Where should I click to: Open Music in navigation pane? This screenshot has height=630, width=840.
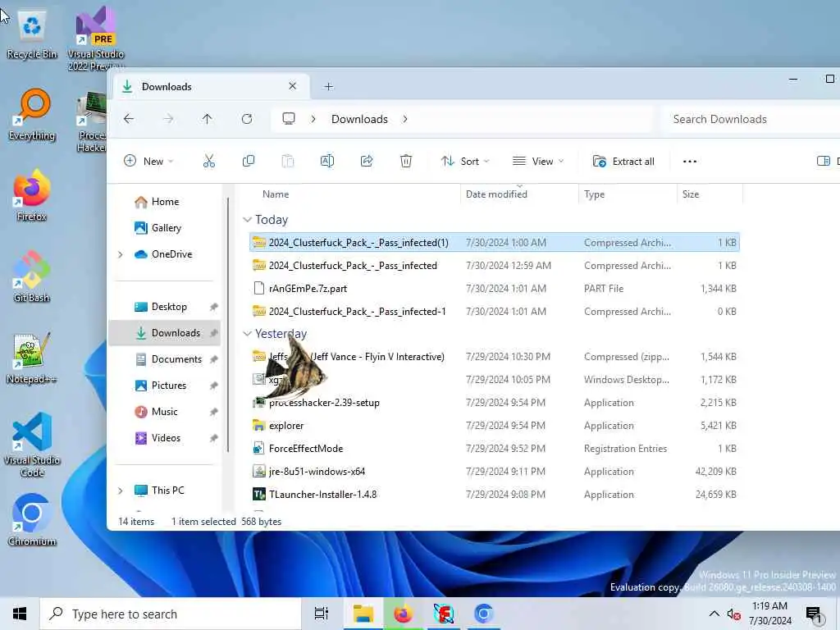click(166, 412)
